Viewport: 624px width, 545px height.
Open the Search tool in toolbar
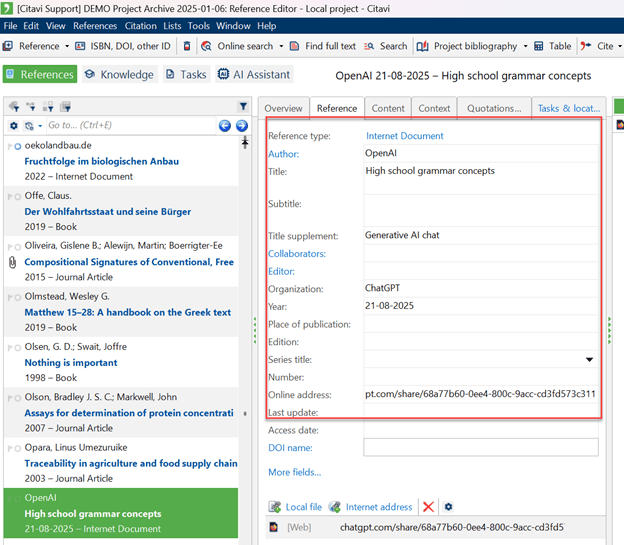coord(385,46)
